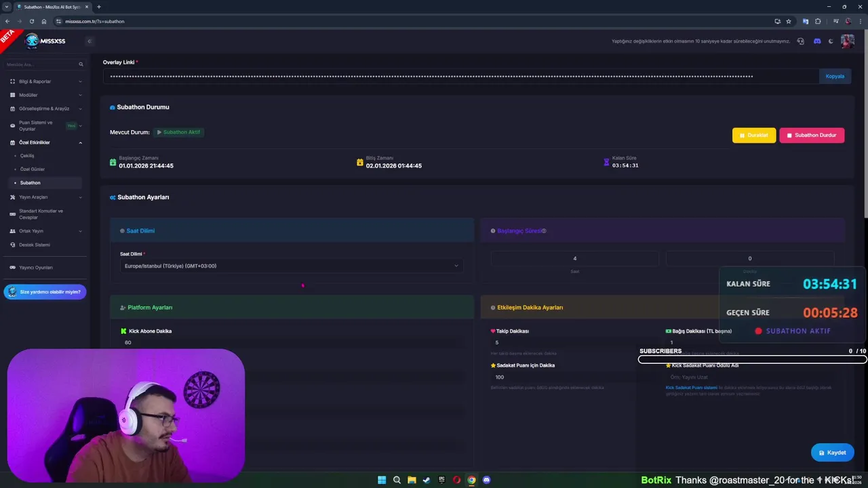868x488 pixels.
Task: Click the starting hours field showing 4
Action: click(x=575, y=258)
